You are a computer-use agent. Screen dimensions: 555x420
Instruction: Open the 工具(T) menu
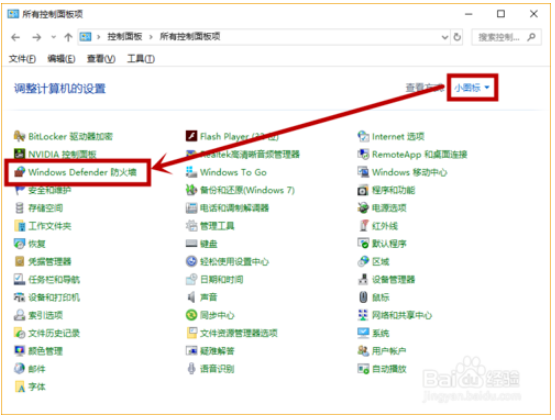coord(141,59)
